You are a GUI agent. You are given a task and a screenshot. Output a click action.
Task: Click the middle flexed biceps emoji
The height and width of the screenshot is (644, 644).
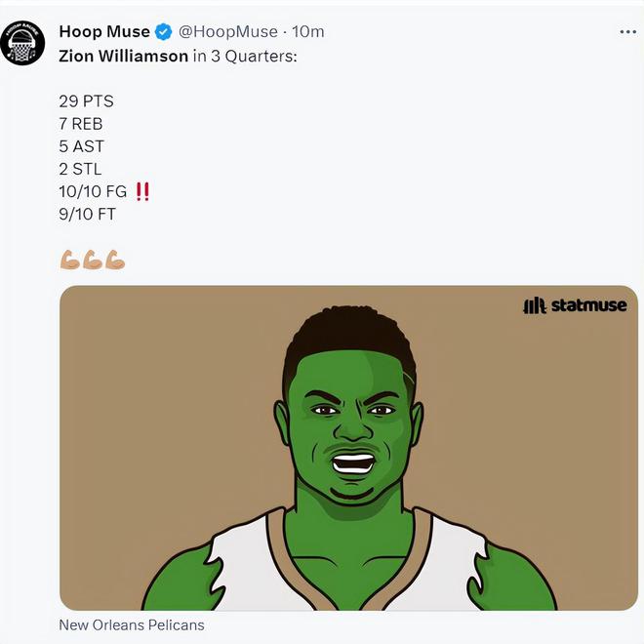93,260
